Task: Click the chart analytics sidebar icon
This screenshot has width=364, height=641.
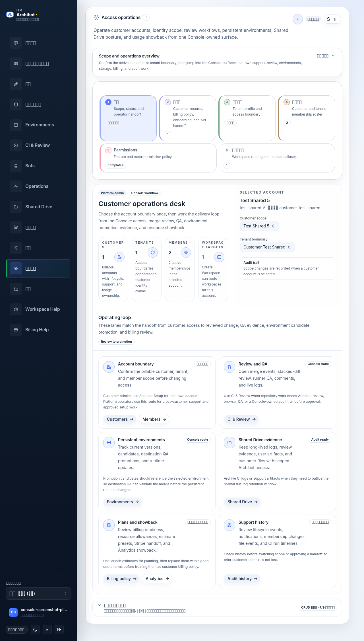Action: point(16,289)
